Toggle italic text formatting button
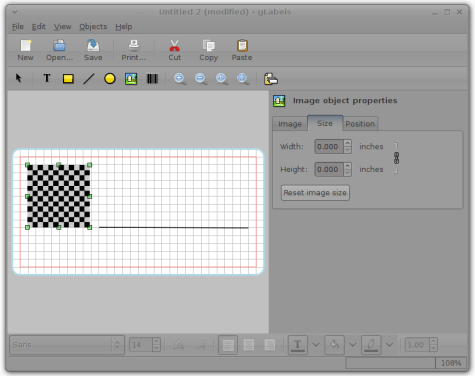The height and width of the screenshot is (376, 475). (x=200, y=345)
